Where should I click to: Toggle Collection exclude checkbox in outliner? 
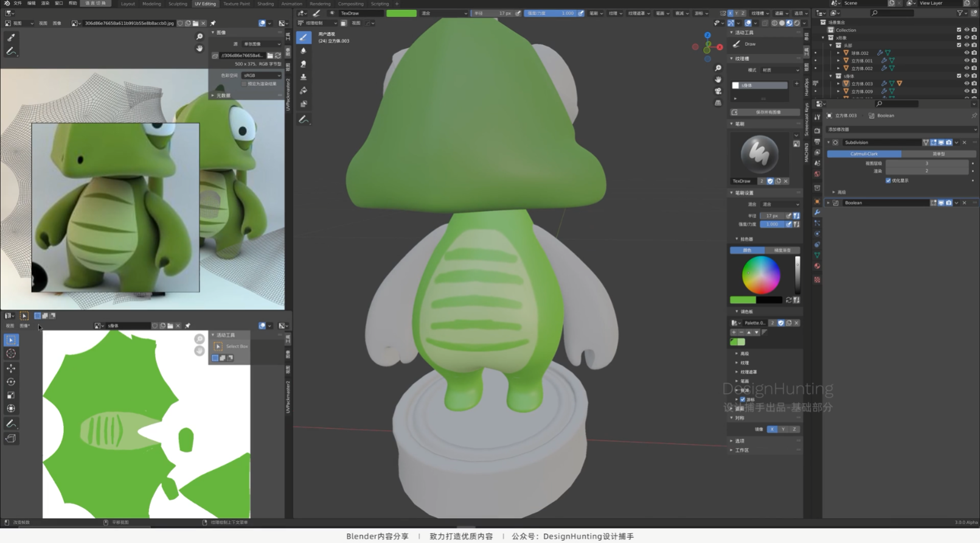click(x=959, y=30)
